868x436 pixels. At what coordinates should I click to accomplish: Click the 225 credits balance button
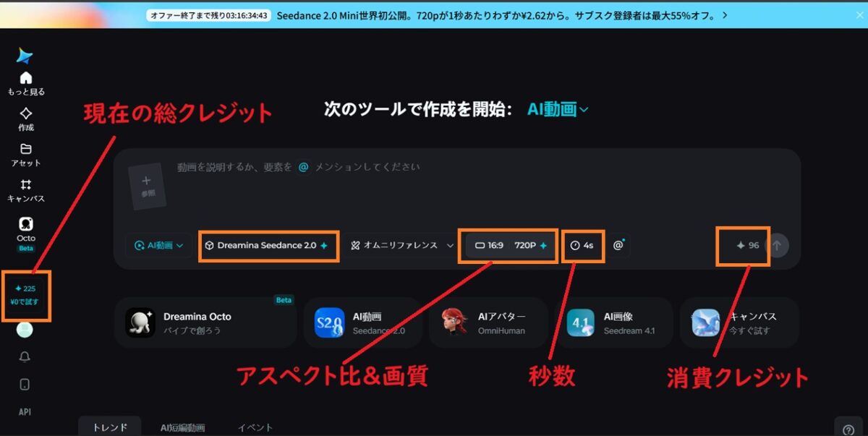[26, 294]
